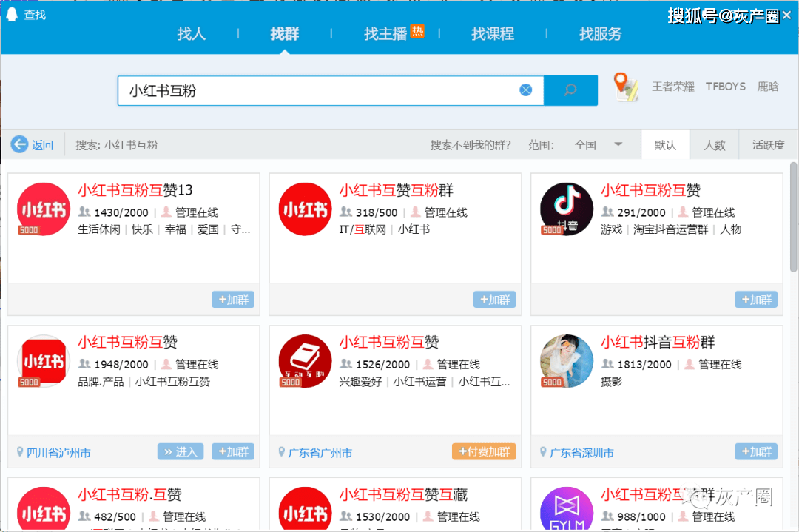
Task: Switch to the 找人 tab
Action: (x=191, y=33)
